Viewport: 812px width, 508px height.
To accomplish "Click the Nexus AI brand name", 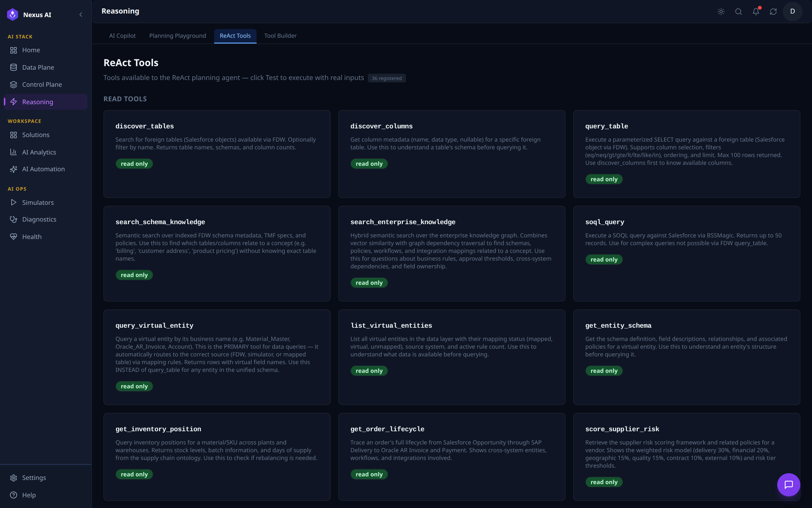I will point(37,15).
